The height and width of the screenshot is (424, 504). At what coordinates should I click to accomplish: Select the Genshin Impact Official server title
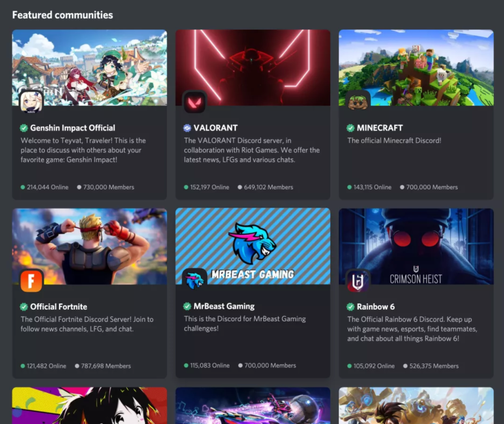(73, 128)
